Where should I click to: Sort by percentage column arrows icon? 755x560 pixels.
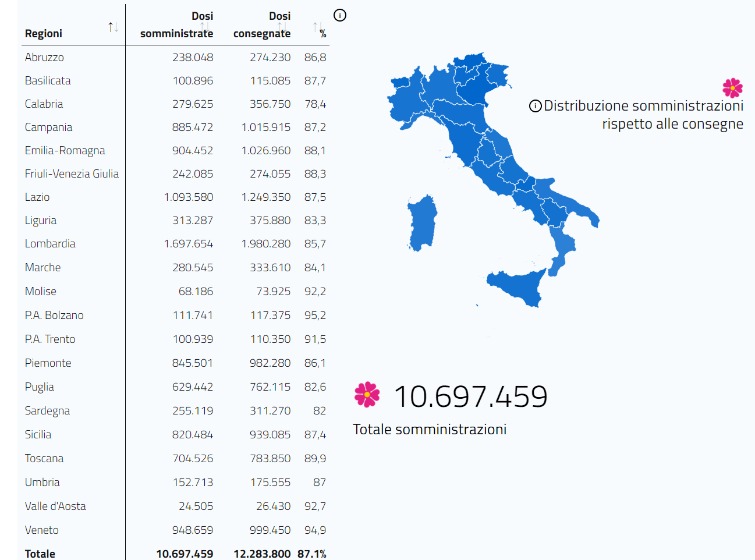(x=317, y=27)
